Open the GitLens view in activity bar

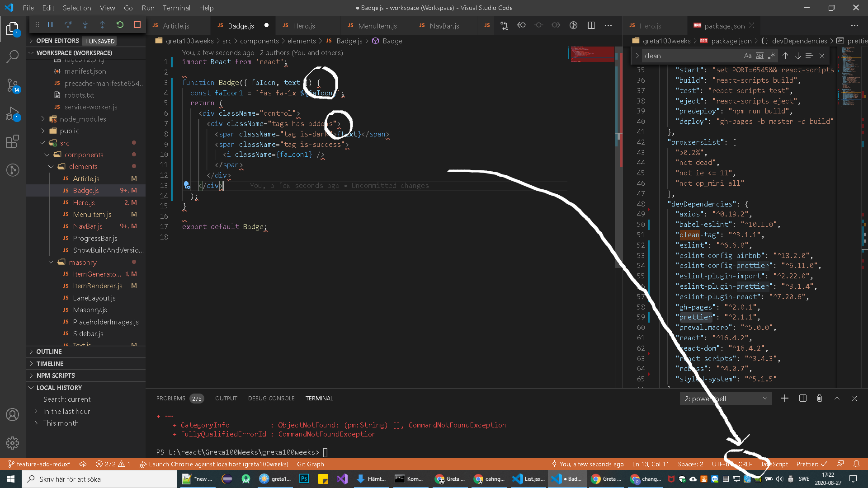pyautogui.click(x=13, y=170)
